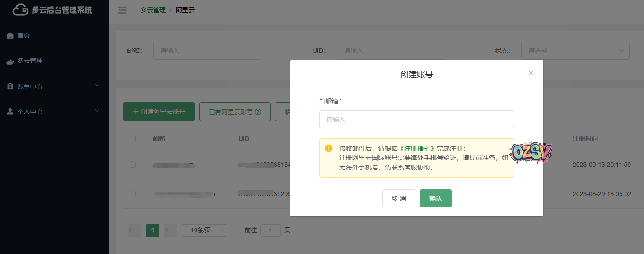Open the 10条/页 page size dropdown

(x=205, y=230)
